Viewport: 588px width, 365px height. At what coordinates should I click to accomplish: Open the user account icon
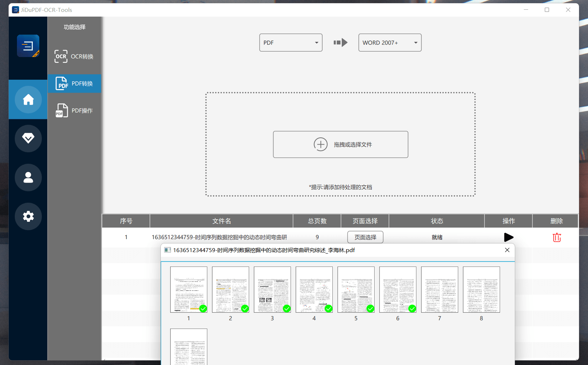[x=28, y=177]
